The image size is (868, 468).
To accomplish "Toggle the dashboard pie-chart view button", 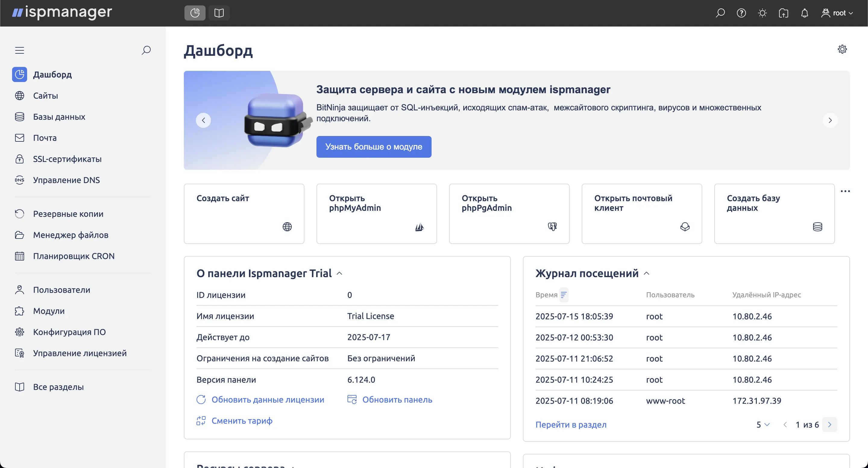I will tap(194, 13).
